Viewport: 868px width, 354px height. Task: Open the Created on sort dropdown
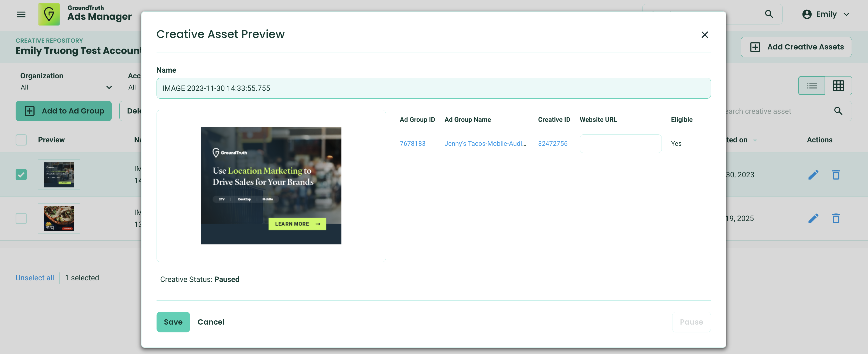755,140
